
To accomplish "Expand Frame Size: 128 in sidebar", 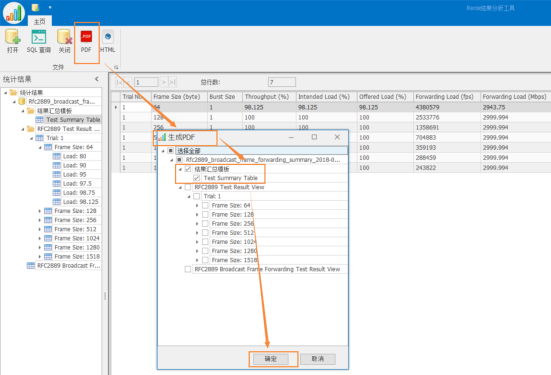I will coord(40,211).
